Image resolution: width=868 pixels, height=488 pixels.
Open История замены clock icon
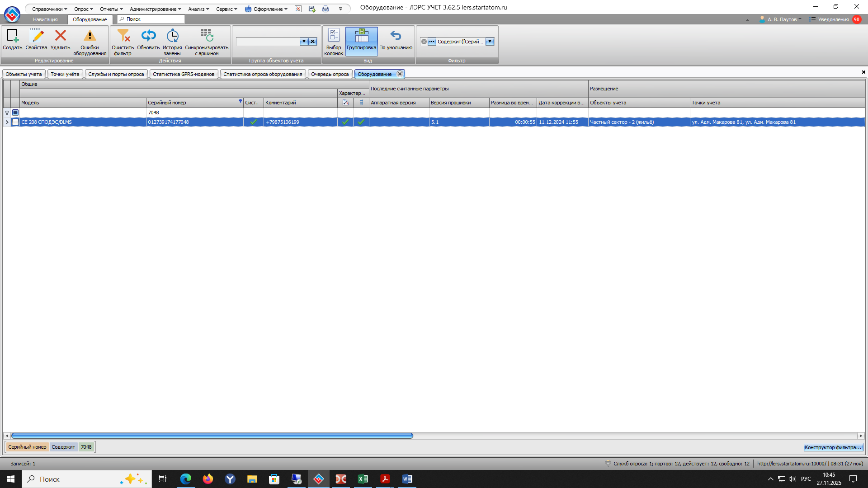coord(172,36)
